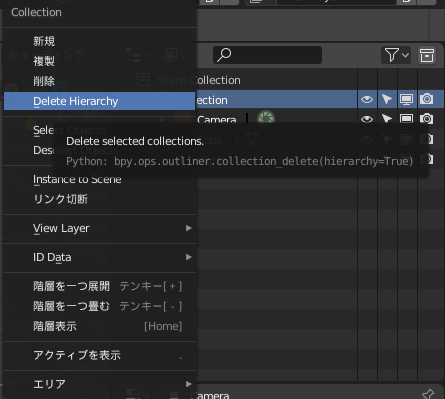
Task: Toggle render camera icon of the selected collection
Action: point(427,99)
